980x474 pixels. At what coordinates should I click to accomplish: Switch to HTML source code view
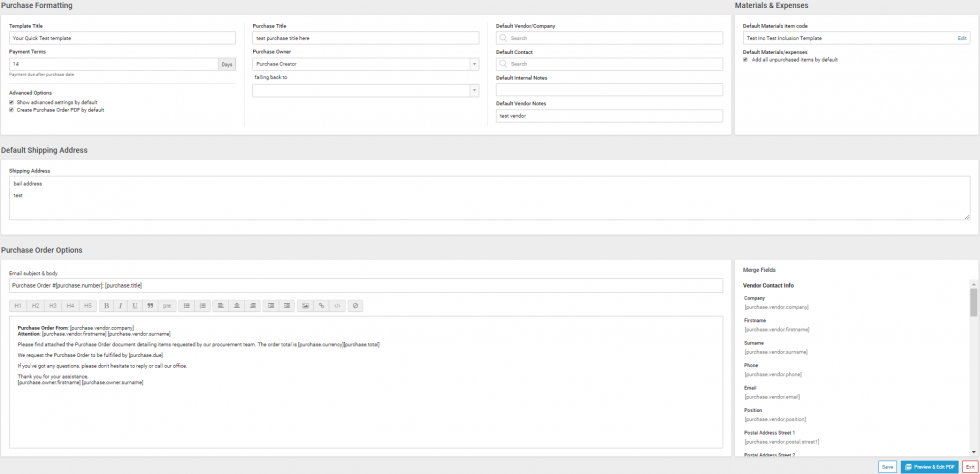click(338, 305)
